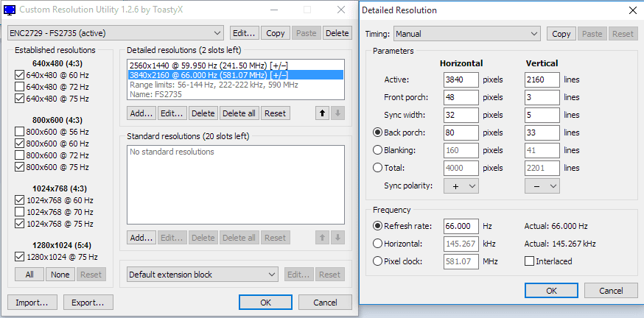
Task: Choose the Total radio option
Action: coord(377,168)
